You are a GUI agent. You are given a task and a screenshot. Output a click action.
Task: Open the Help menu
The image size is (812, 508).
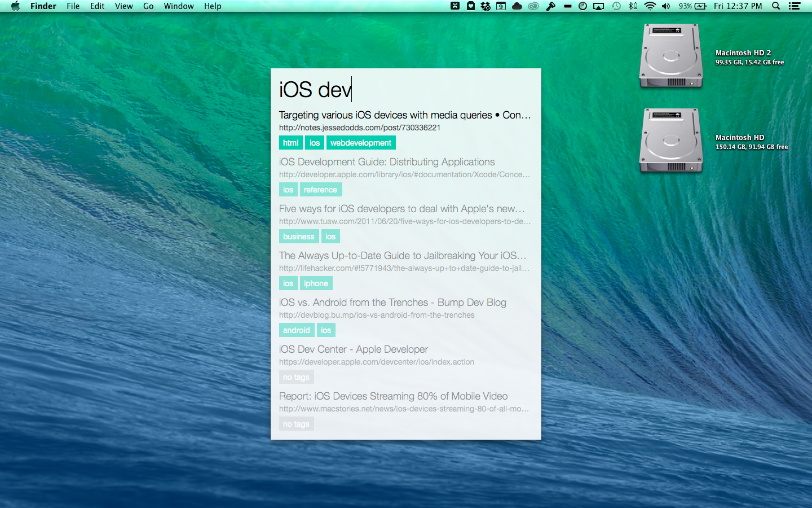coord(213,6)
